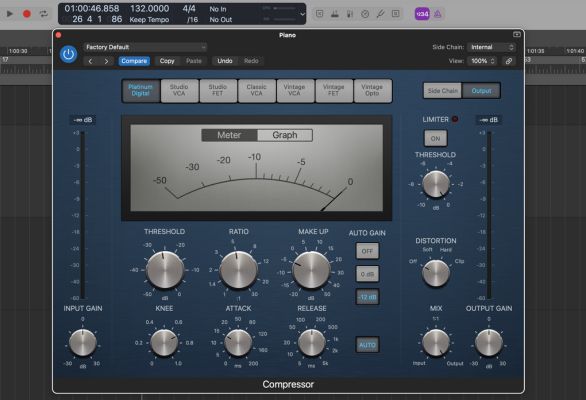
Task: Click the plugin window expand icon at top right
Action: pos(516,34)
